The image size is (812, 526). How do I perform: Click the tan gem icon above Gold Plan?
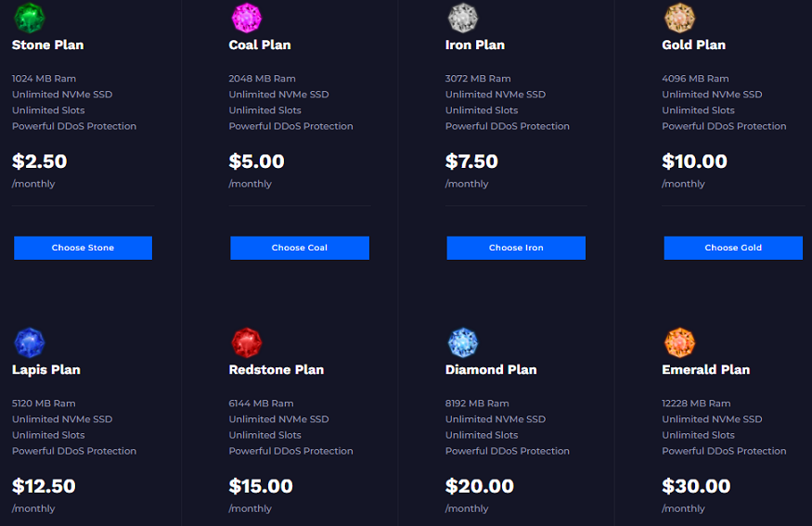(679, 19)
